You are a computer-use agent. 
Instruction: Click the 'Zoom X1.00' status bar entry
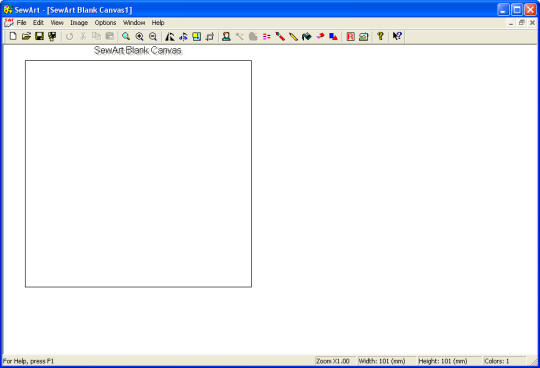pos(333,361)
